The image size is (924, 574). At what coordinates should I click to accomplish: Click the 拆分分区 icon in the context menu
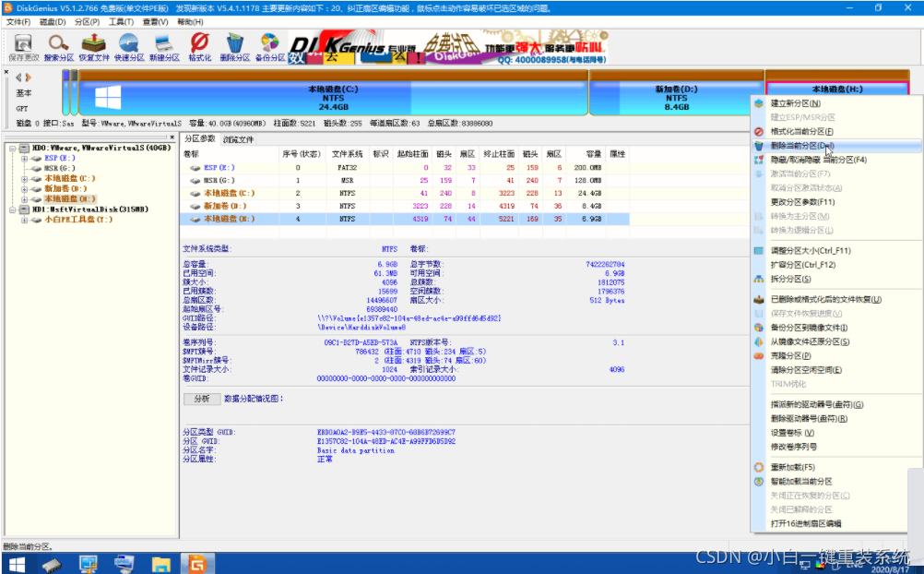(x=759, y=279)
